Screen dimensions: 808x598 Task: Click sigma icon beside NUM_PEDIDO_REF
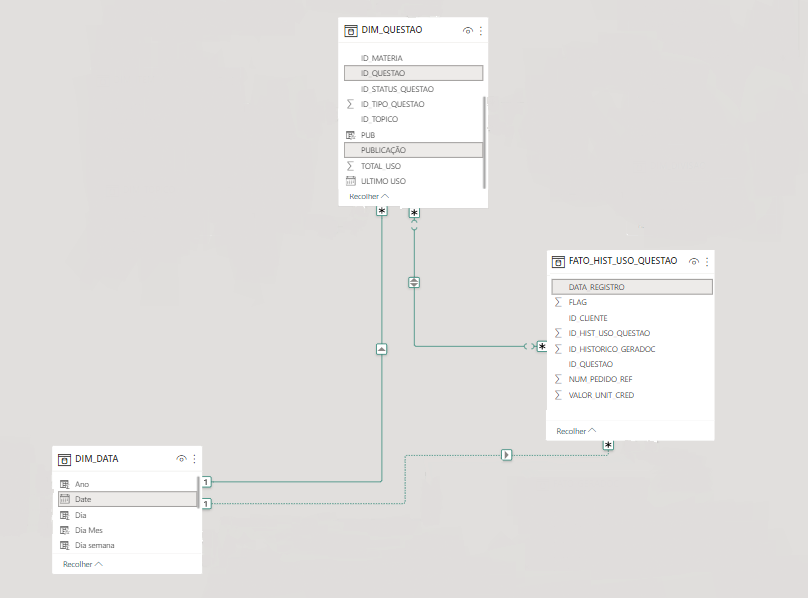pos(558,379)
